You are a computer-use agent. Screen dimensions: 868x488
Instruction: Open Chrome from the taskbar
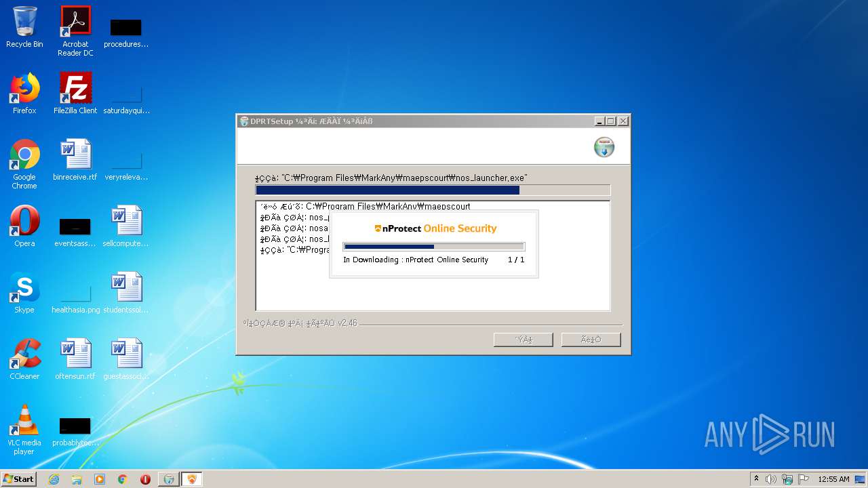coord(123,479)
